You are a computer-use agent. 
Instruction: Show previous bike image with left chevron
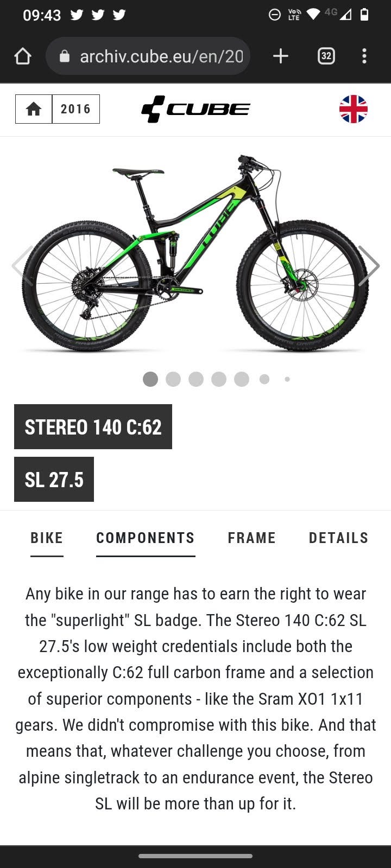pos(22,265)
